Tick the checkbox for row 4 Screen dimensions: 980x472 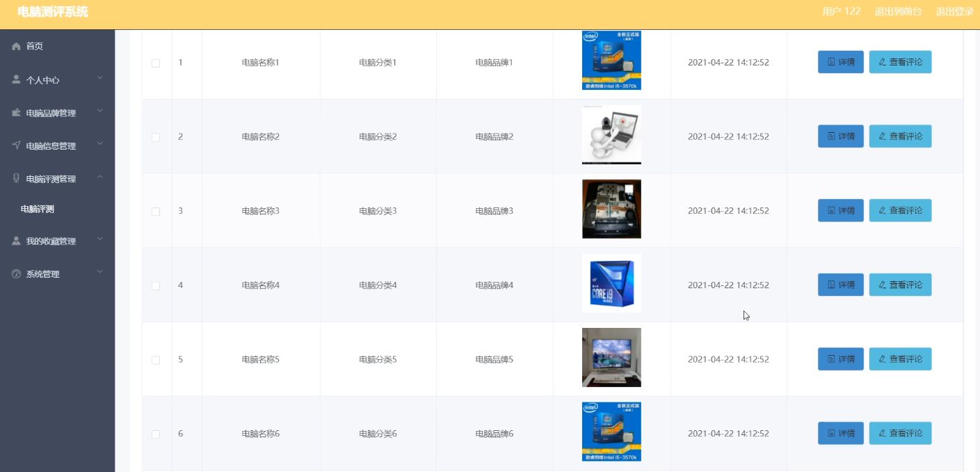tap(156, 286)
